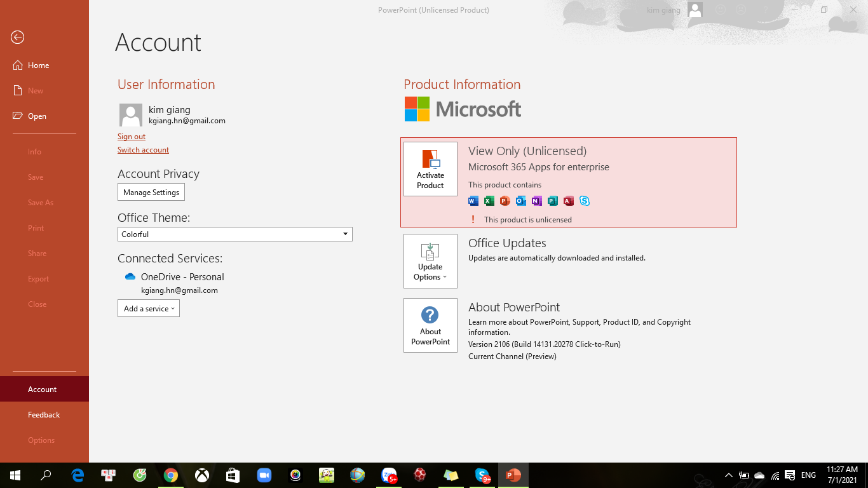Click the frowning face feedback icon

[x=741, y=10]
